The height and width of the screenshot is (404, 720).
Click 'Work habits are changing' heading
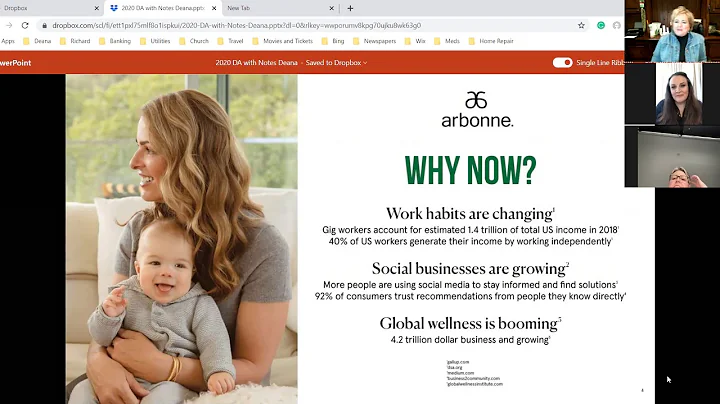[x=470, y=214]
